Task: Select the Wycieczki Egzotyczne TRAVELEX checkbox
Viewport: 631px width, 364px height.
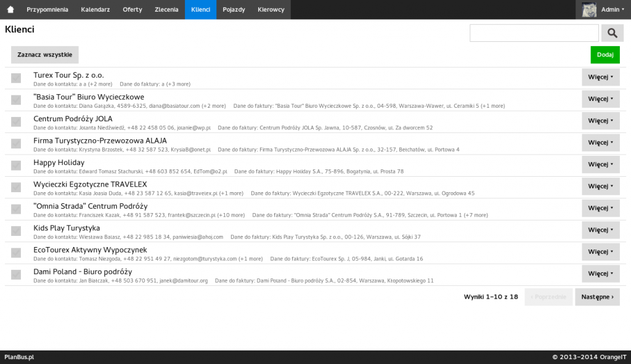Action: point(16,187)
